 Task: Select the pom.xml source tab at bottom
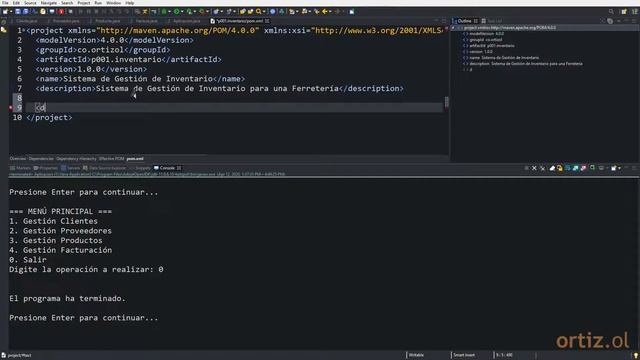[135, 159]
